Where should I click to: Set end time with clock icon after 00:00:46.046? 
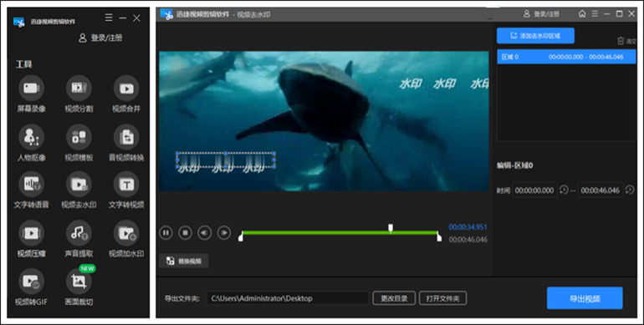coord(630,190)
